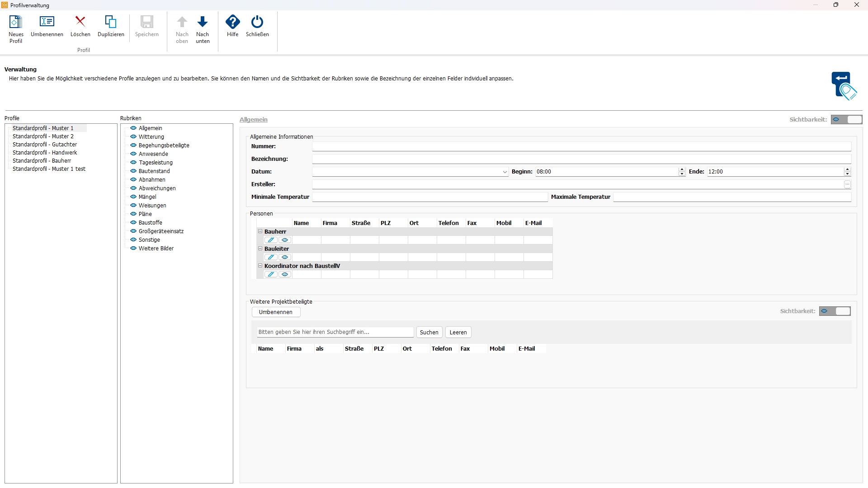Toggle eye visibility icon in Bauleiter row

click(x=285, y=257)
